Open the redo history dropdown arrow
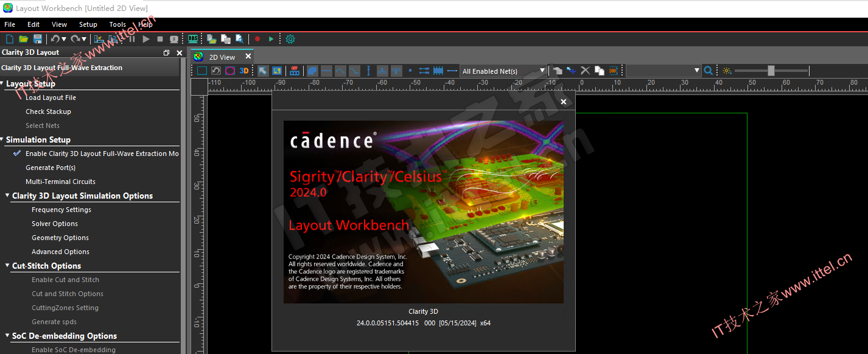868x354 pixels. (x=84, y=39)
